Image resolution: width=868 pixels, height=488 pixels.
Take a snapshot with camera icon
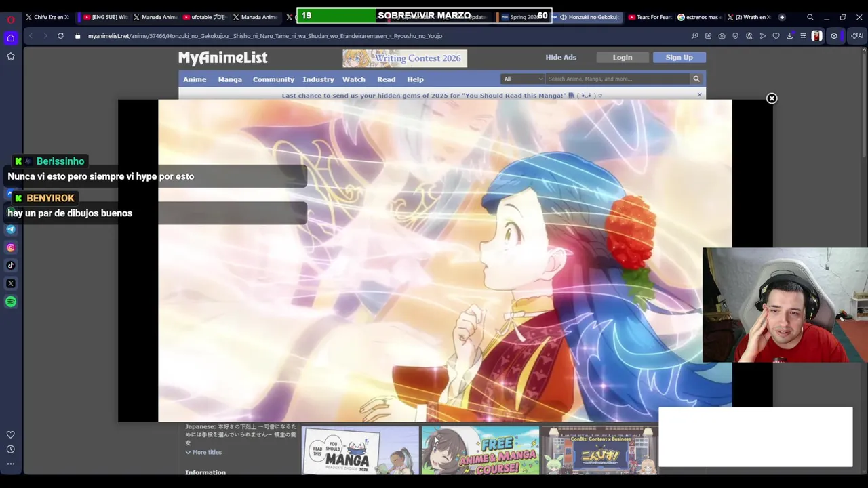(x=722, y=36)
